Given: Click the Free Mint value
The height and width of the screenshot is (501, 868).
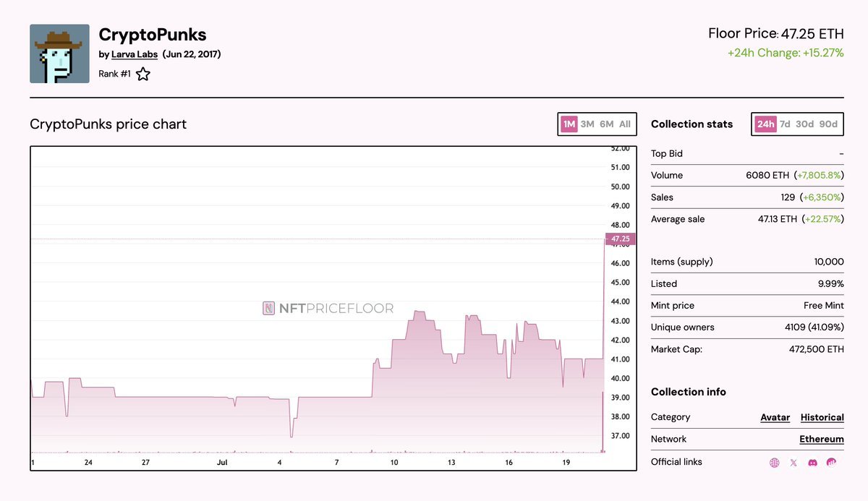Looking at the screenshot, I should (x=824, y=305).
